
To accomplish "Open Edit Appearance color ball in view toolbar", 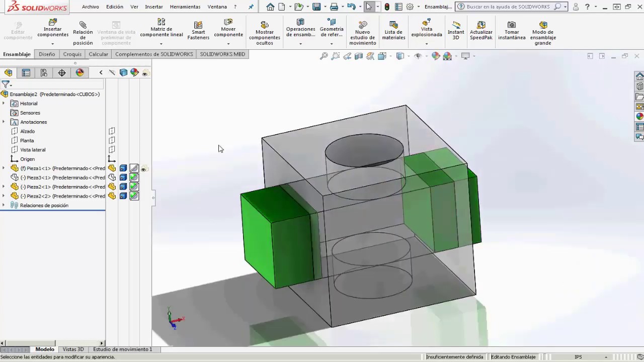I will coord(436,56).
